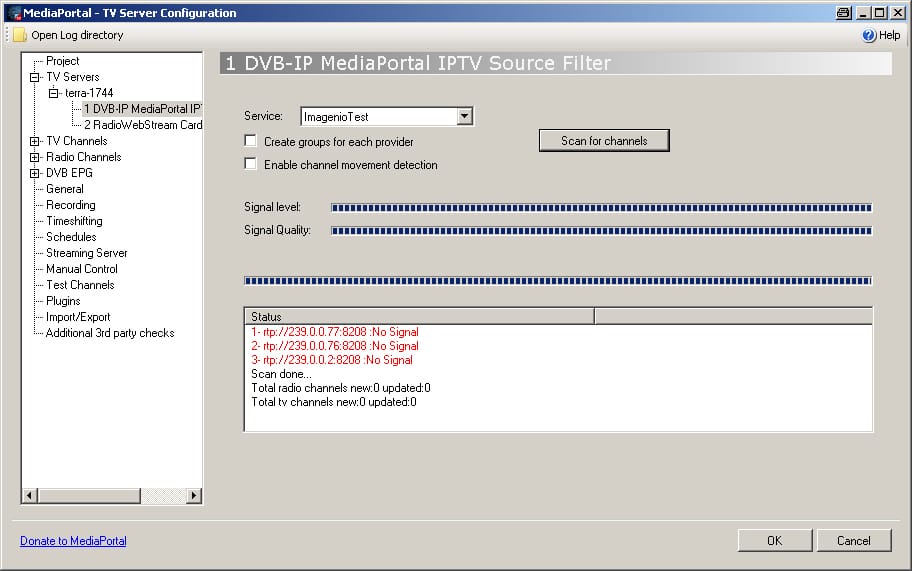Viewport: 912px width, 571px height.
Task: Open the Timeshifting settings section
Action: tap(74, 221)
